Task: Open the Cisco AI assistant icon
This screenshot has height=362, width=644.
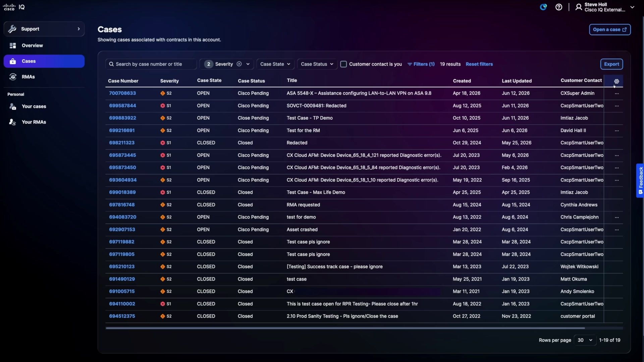Action: (x=543, y=7)
